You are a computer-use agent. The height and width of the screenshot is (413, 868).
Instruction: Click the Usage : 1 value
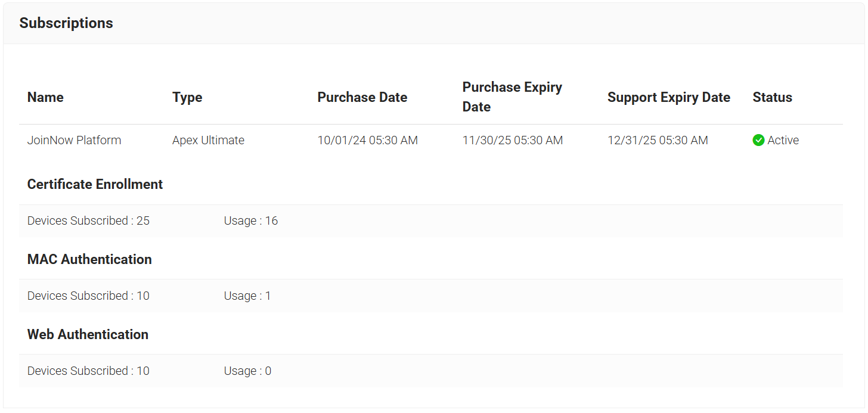point(247,296)
